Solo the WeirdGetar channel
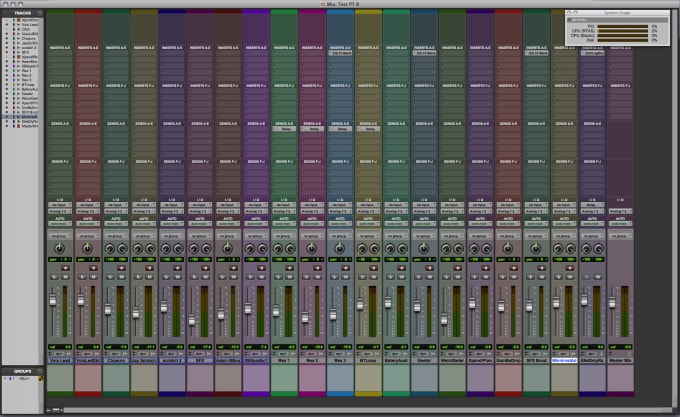 coord(447,277)
